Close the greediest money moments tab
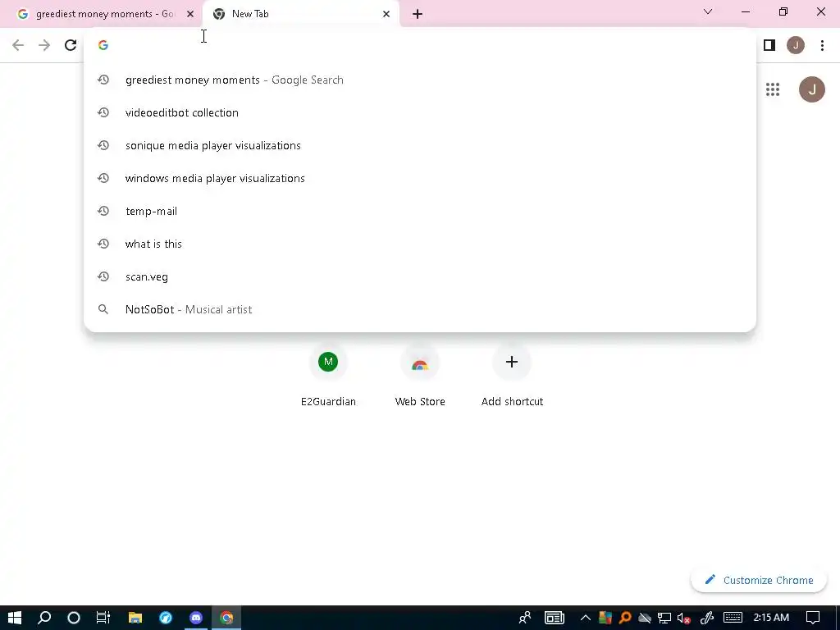The width and height of the screenshot is (840, 630). (x=190, y=14)
